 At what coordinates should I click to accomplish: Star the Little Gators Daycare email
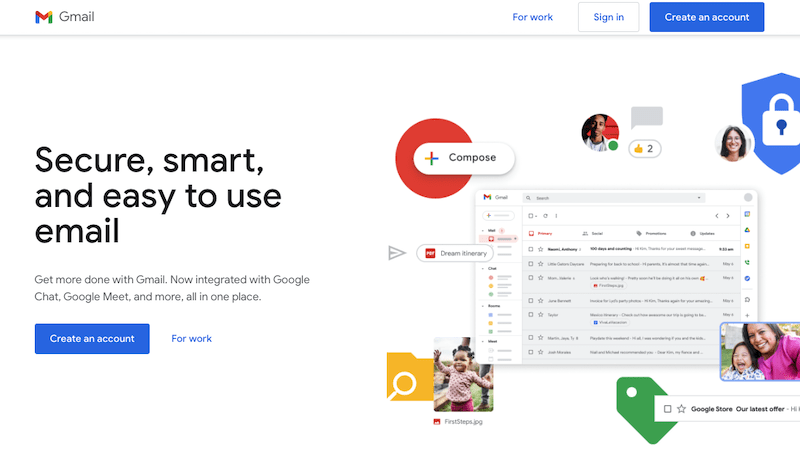click(x=540, y=264)
